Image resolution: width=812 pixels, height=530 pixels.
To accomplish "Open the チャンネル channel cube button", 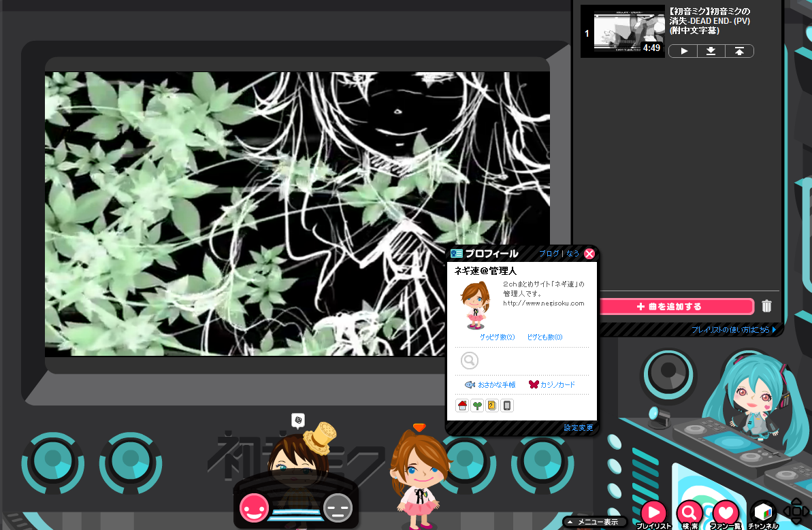I will pyautogui.click(x=763, y=514).
